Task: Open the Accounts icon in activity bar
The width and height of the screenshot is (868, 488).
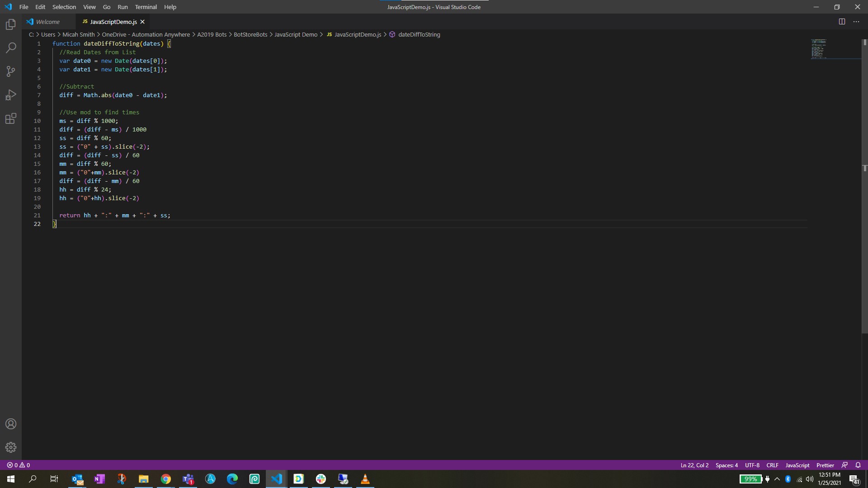Action: click(x=11, y=424)
